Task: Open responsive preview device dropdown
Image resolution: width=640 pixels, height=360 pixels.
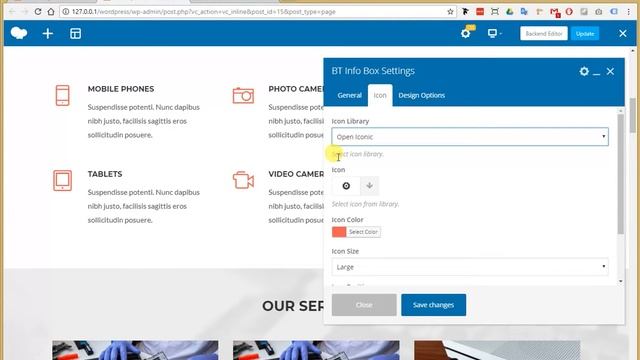Action: (494, 33)
